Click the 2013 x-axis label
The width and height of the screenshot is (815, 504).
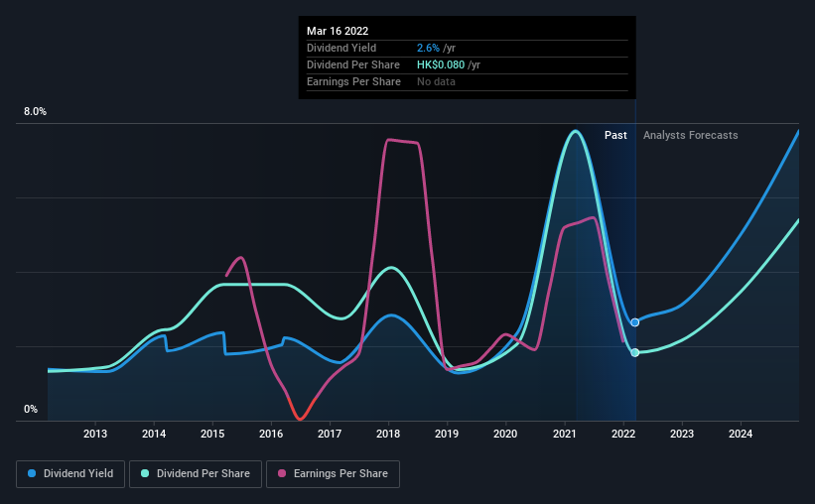95,434
